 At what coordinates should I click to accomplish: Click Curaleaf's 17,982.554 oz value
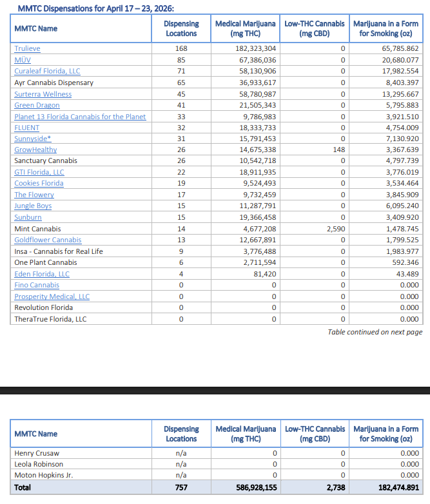(x=400, y=71)
